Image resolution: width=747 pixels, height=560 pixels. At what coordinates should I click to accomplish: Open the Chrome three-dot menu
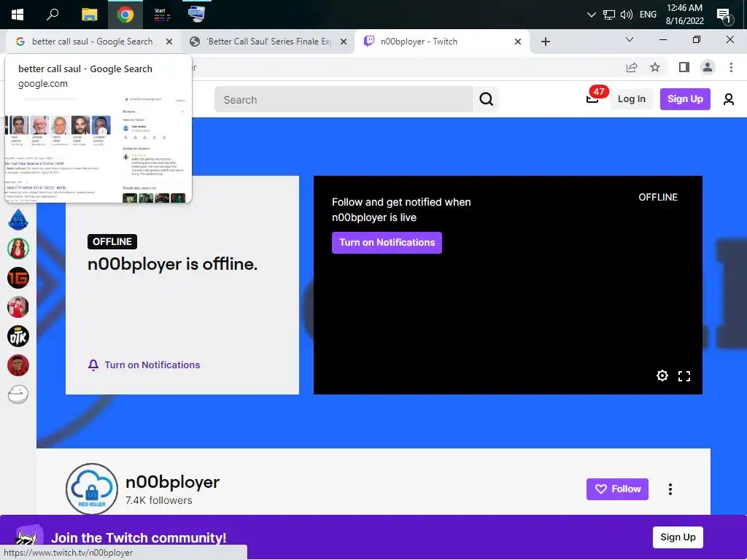[731, 67]
